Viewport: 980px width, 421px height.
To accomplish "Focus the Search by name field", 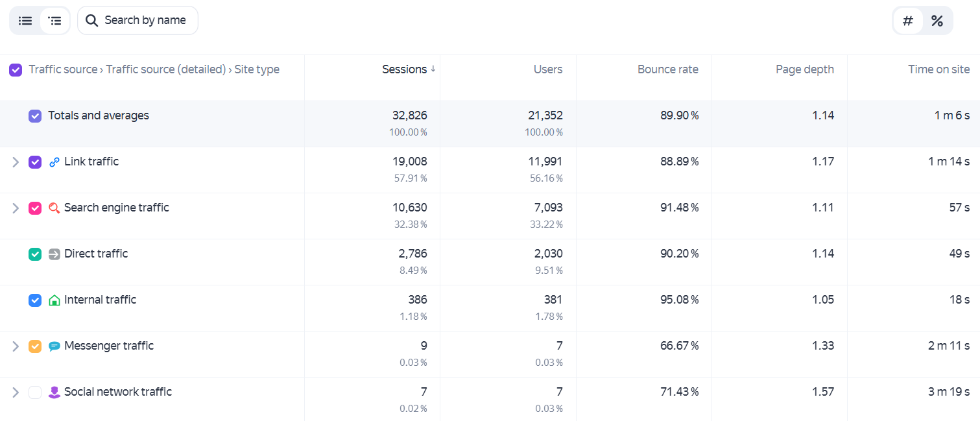I will pyautogui.click(x=137, y=21).
